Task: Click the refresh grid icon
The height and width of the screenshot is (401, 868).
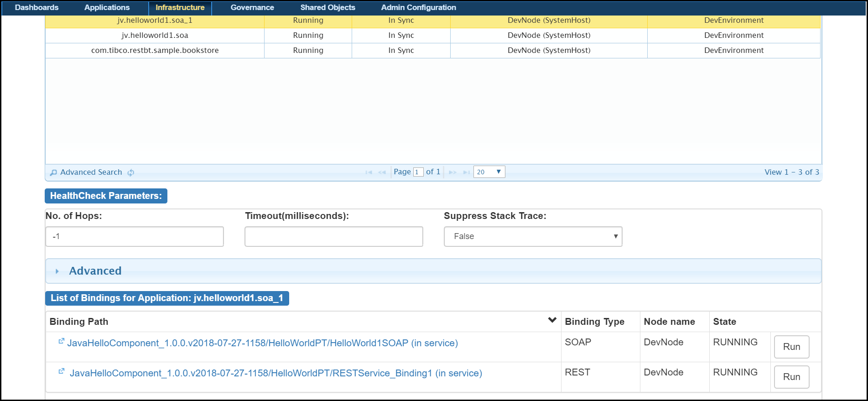Action: [131, 172]
